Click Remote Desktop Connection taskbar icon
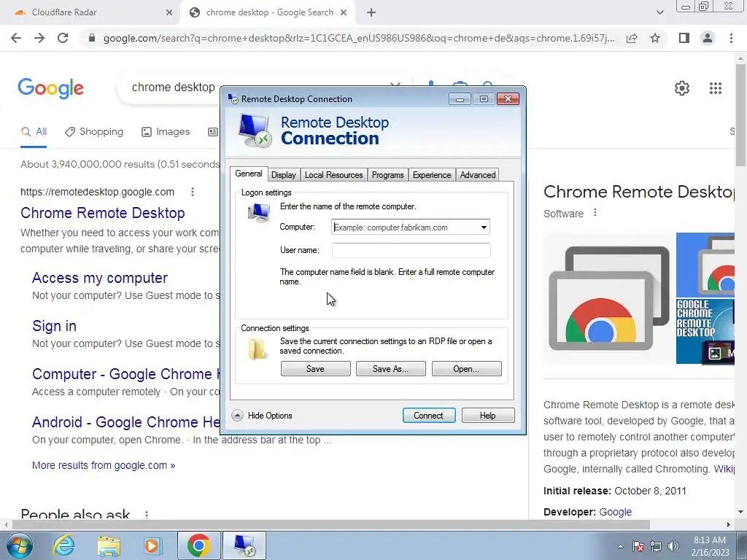 244,545
